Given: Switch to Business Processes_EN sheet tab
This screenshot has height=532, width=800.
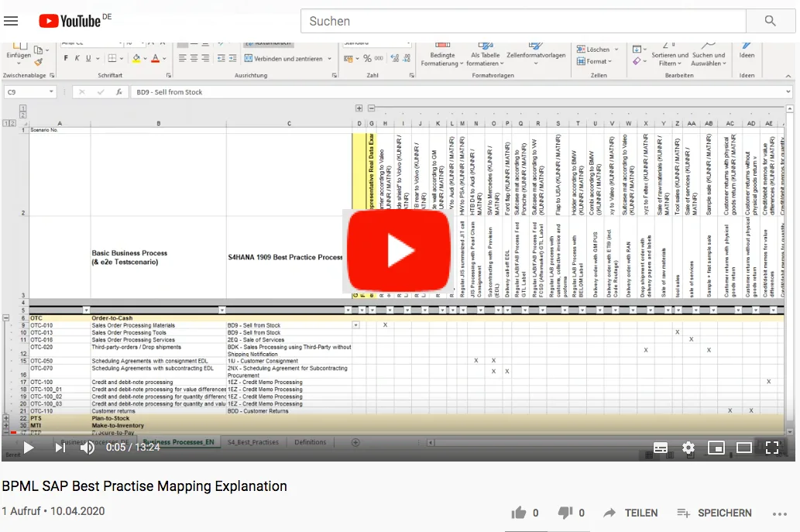Looking at the screenshot, I should (178, 442).
